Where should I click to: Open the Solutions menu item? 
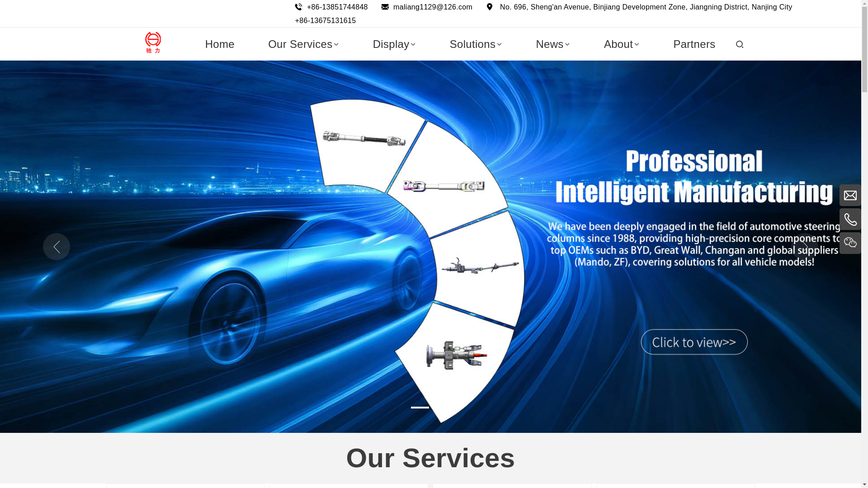[472, 44]
